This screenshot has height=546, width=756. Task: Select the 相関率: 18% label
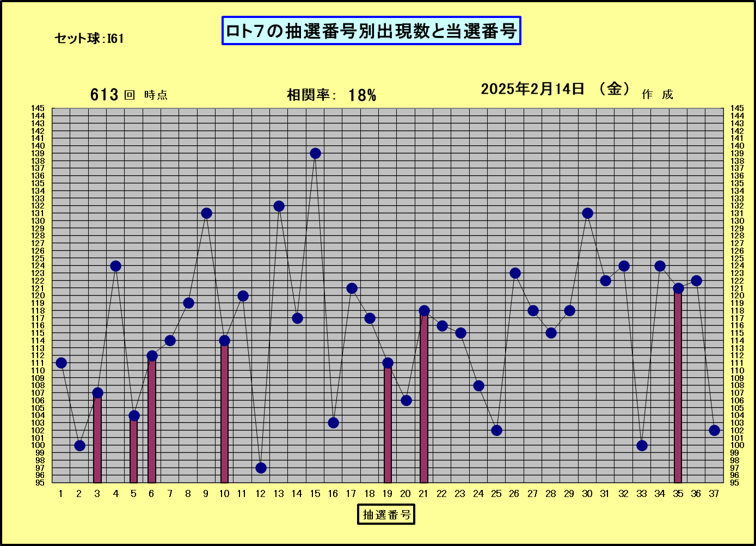331,95
